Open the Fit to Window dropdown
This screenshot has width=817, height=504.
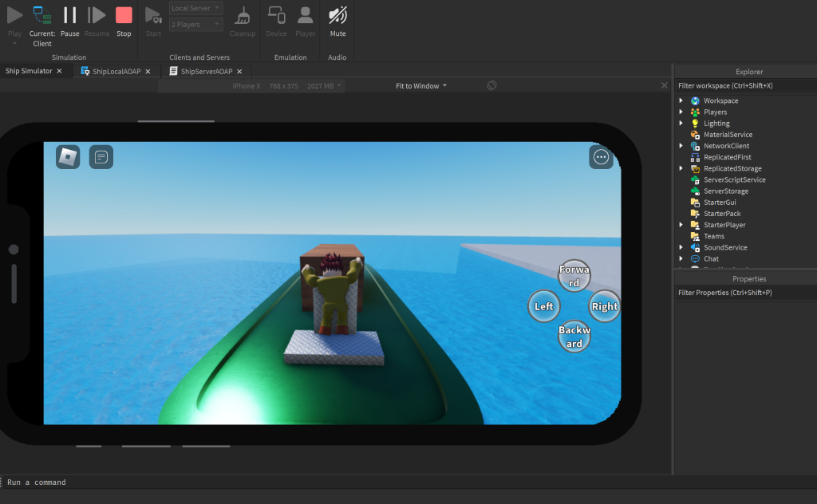point(421,85)
